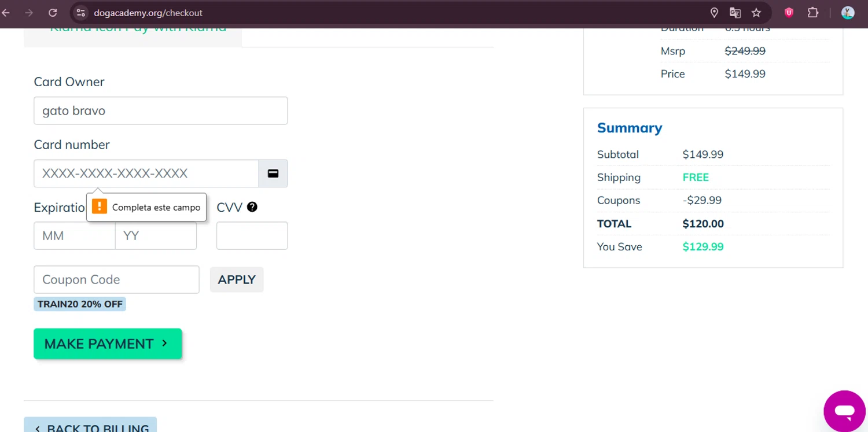
Task: Click the credit card icon beside card number
Action: tap(273, 173)
